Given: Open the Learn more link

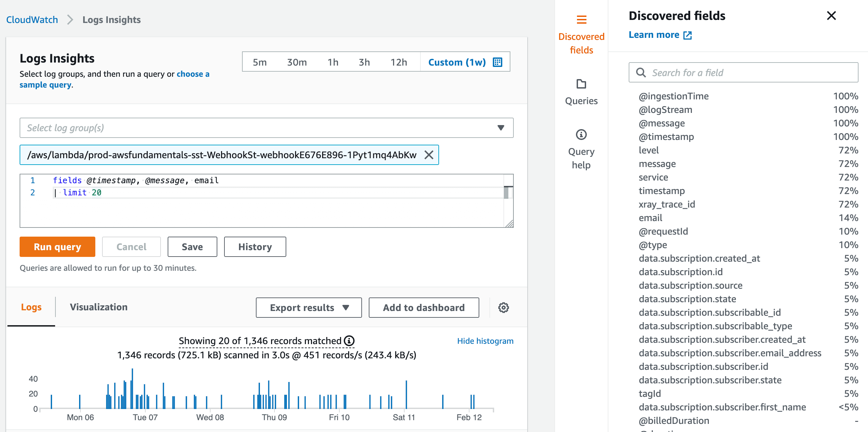Looking at the screenshot, I should (x=654, y=35).
